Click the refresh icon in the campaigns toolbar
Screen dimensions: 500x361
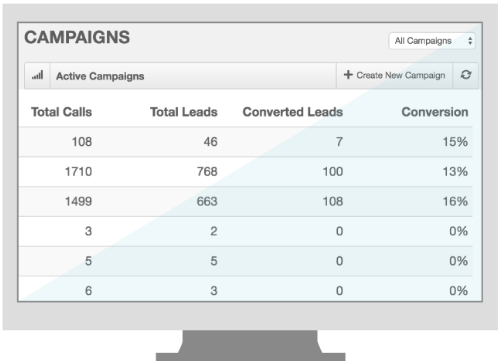466,75
